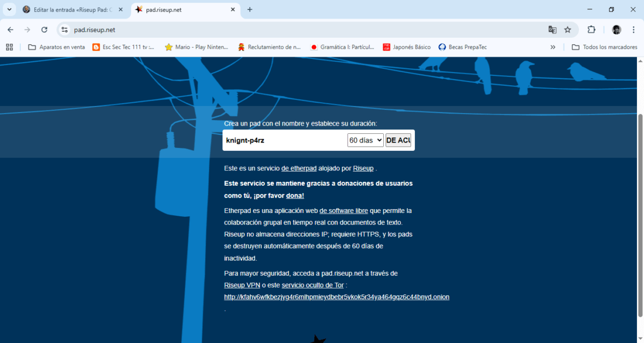
Task: Expand the 60 días duration dropdown
Action: click(x=365, y=140)
